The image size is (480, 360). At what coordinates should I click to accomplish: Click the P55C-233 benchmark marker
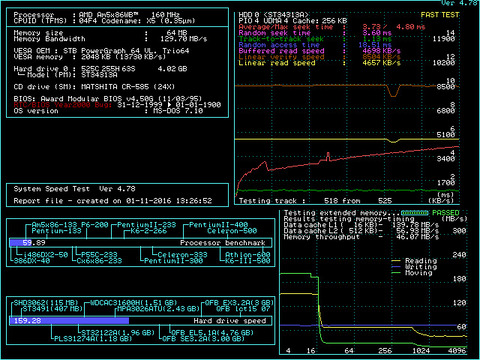tap(99, 255)
